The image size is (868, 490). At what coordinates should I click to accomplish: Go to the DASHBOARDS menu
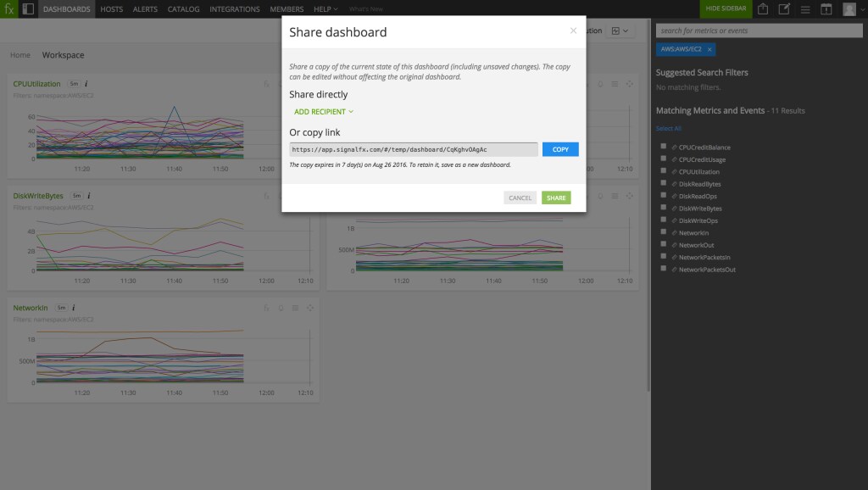coord(66,9)
